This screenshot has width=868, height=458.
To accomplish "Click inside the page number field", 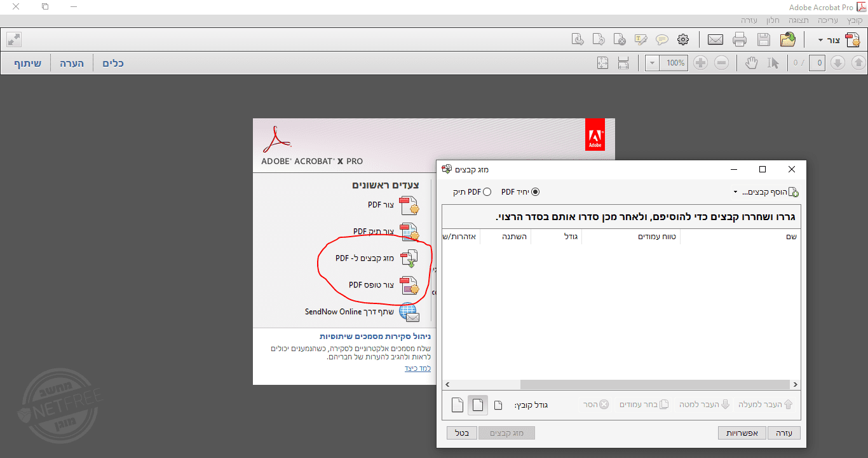I will tap(817, 62).
